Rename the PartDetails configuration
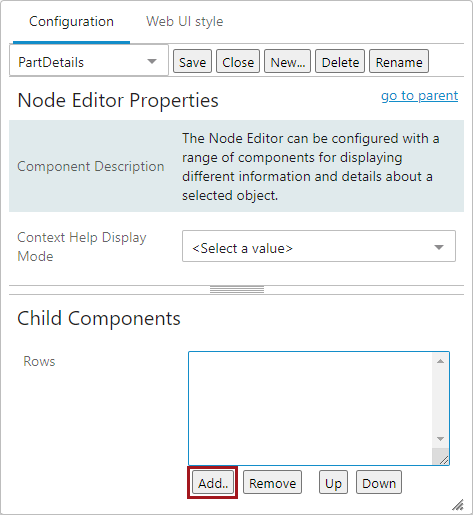The height and width of the screenshot is (515, 473). (399, 62)
